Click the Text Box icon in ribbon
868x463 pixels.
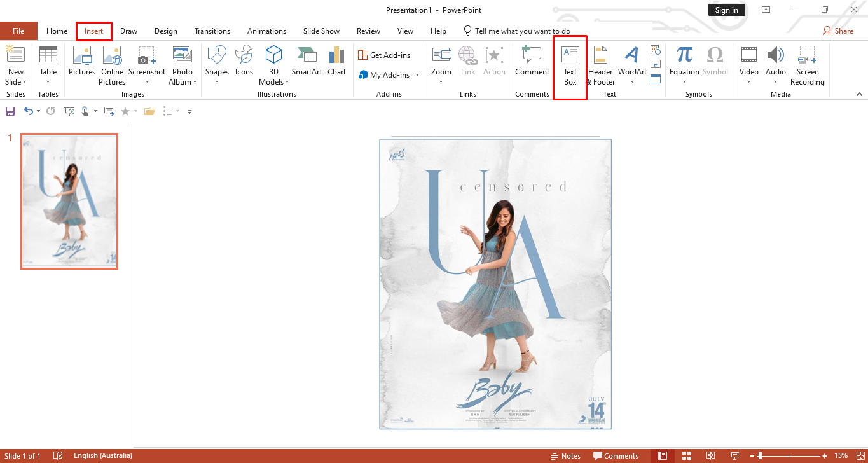click(570, 56)
